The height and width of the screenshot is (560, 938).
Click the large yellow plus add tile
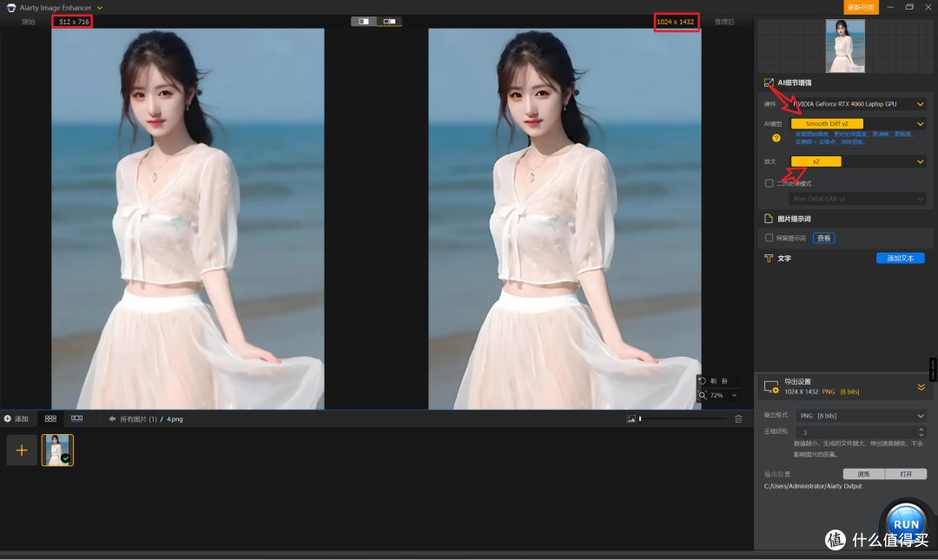(22, 450)
